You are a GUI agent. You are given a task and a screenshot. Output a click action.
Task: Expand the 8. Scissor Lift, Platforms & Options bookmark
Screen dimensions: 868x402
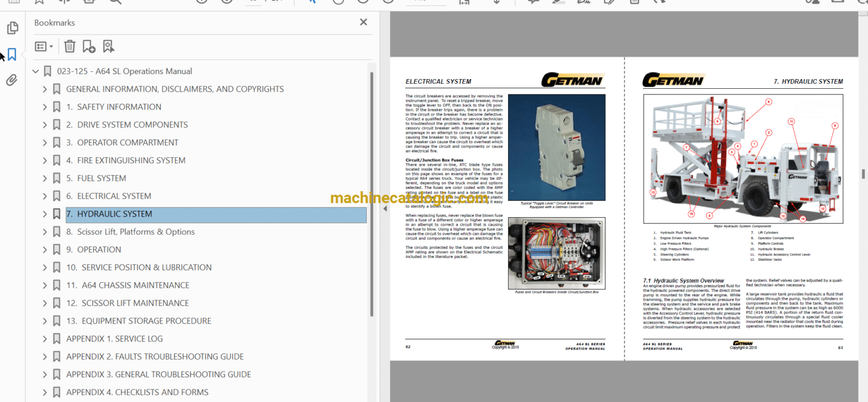[45, 232]
